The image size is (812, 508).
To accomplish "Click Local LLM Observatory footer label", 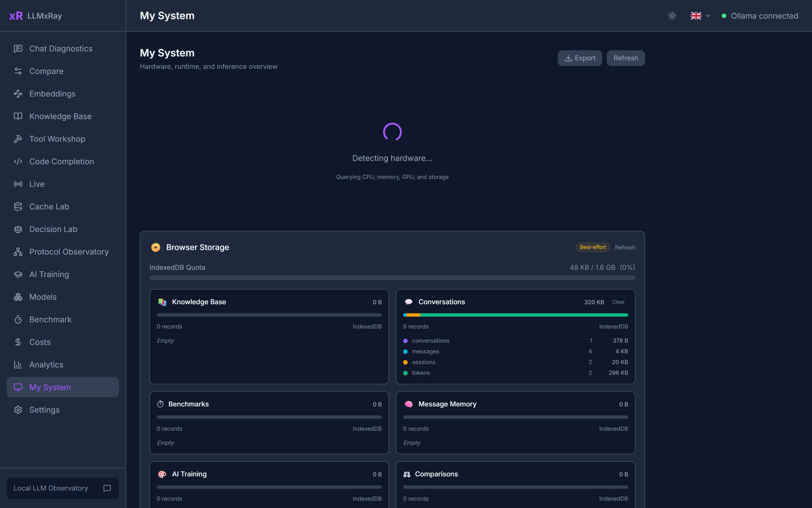I will coord(51,488).
